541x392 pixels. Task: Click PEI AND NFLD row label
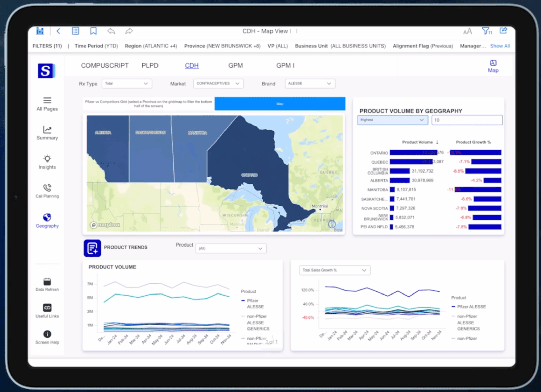[x=374, y=227]
